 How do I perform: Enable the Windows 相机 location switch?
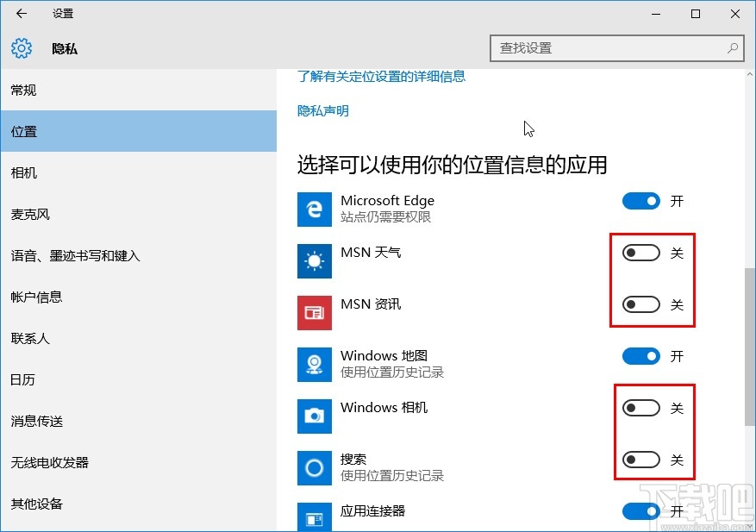coord(640,407)
